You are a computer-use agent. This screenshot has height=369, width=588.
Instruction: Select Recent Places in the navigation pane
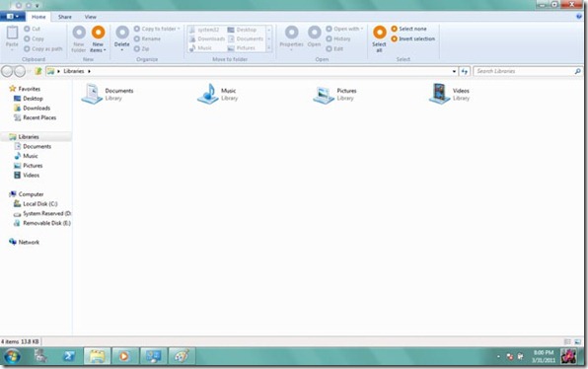tap(35, 117)
